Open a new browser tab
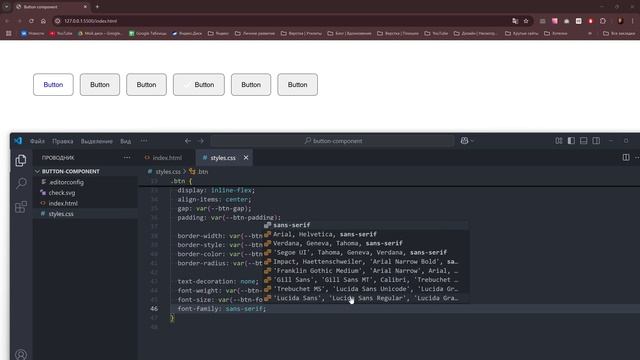Viewport: 640px width, 360px height. pyautogui.click(x=97, y=7)
